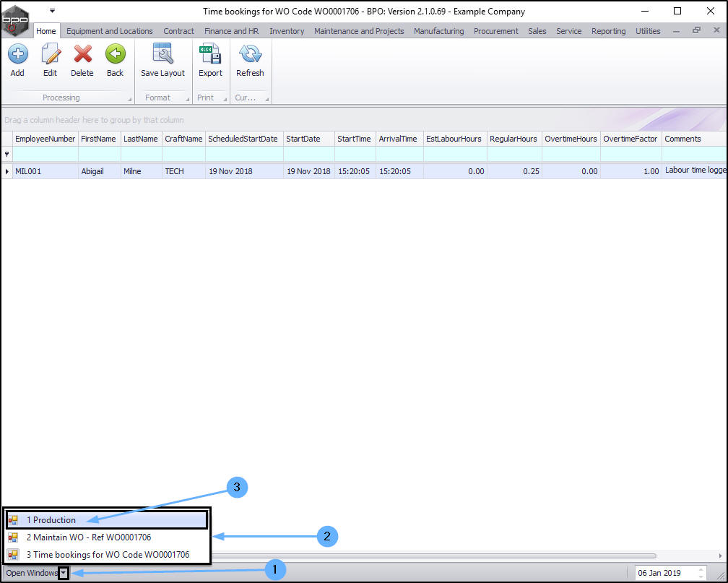Sort by OvertimeHours column header

click(x=571, y=139)
